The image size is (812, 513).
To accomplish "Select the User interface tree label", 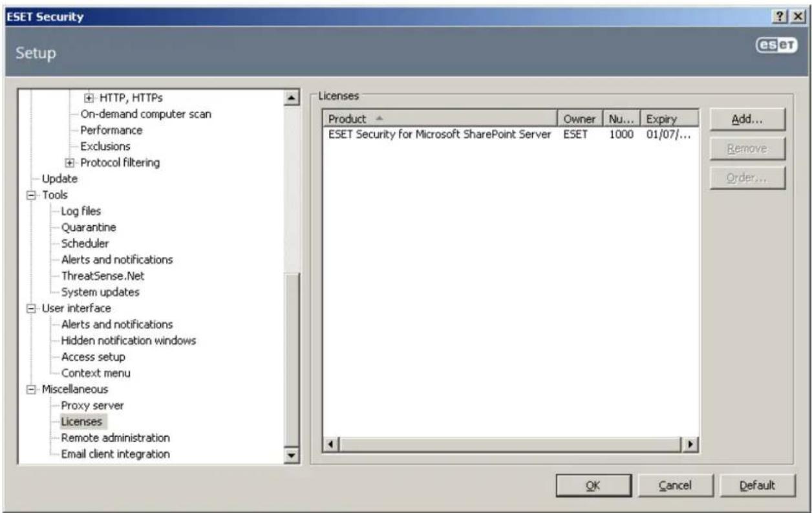I will (76, 308).
